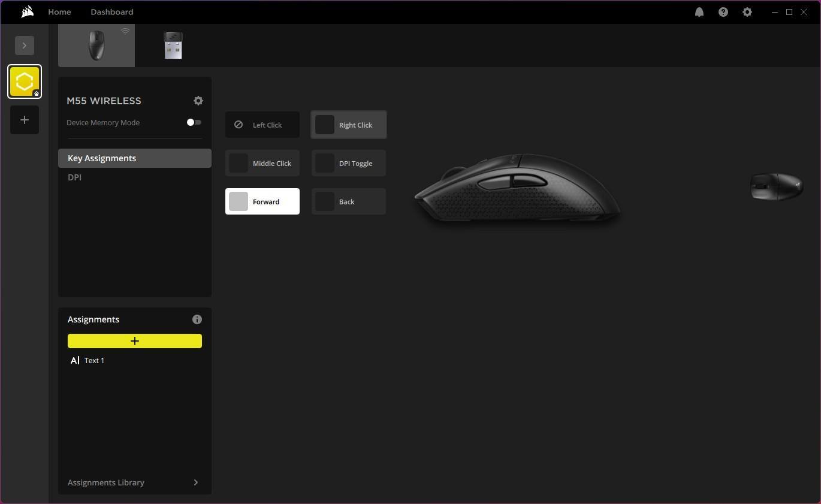Open M55 Wireless device settings gear
This screenshot has height=504, width=821.
coord(198,101)
